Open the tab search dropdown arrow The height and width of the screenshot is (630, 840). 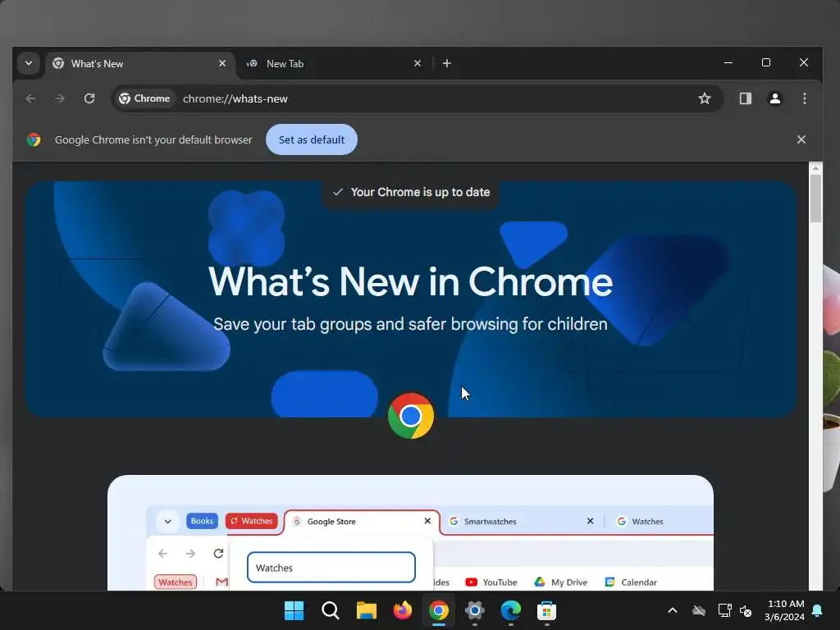29,63
